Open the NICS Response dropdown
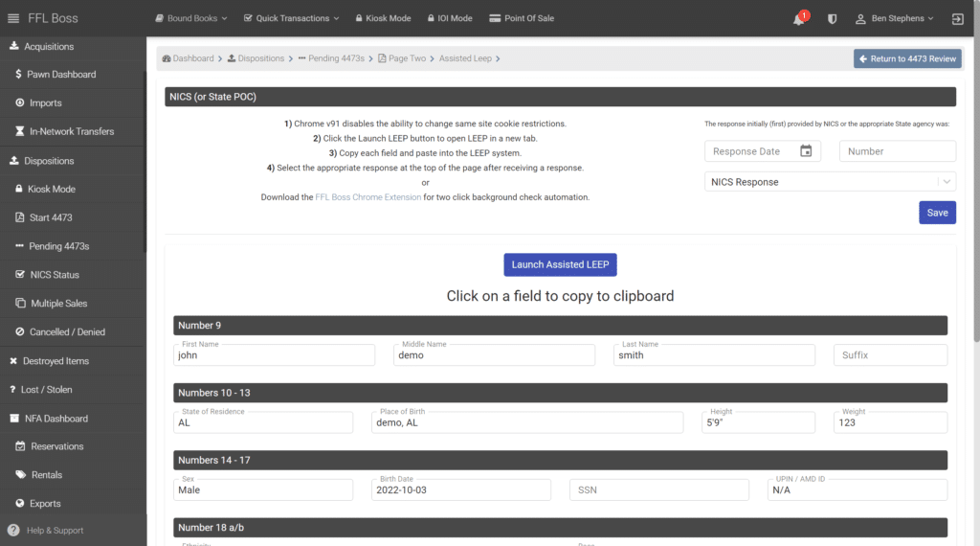 [x=830, y=182]
